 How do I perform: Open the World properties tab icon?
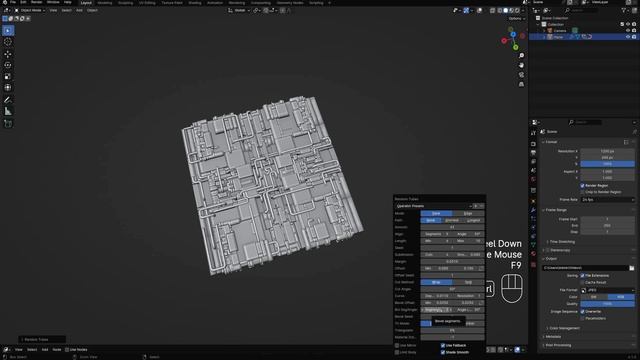click(533, 179)
